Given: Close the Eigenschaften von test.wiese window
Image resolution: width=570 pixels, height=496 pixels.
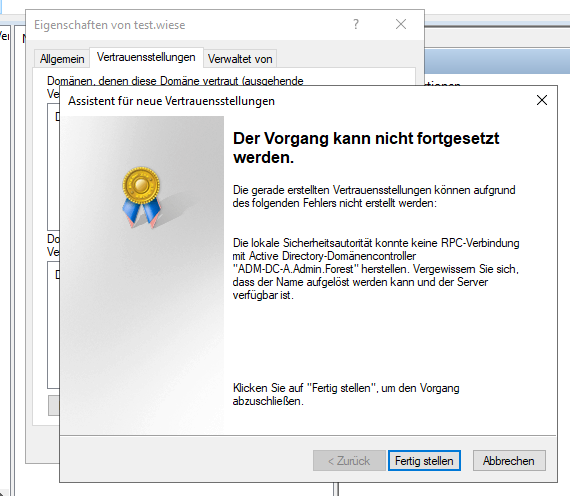Looking at the screenshot, I should pos(401,24).
